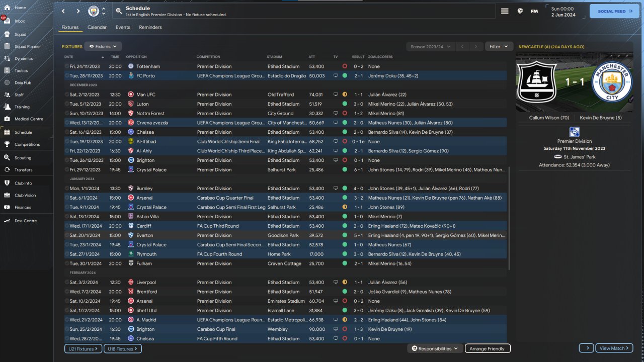Open the U18 Fixtures
This screenshot has height=362, width=644.
pos(123,348)
